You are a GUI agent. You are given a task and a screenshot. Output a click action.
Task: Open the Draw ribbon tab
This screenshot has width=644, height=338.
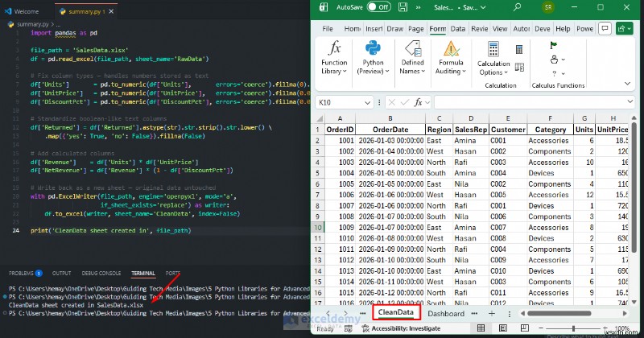click(x=394, y=29)
